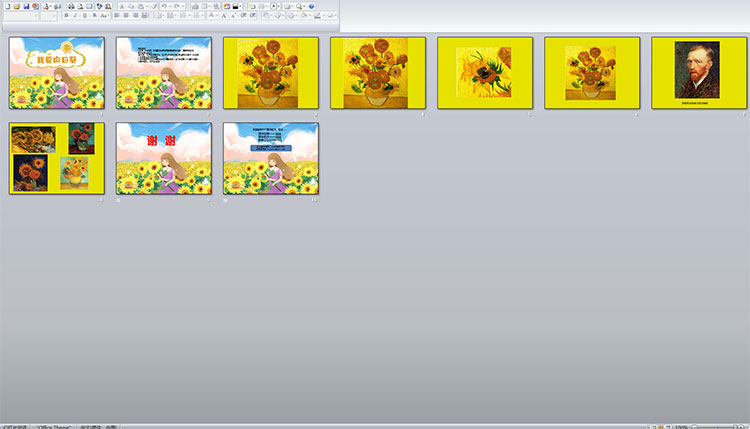Expand the Undo history arrow
Viewport: 750px width, 429px height.
point(170,7)
